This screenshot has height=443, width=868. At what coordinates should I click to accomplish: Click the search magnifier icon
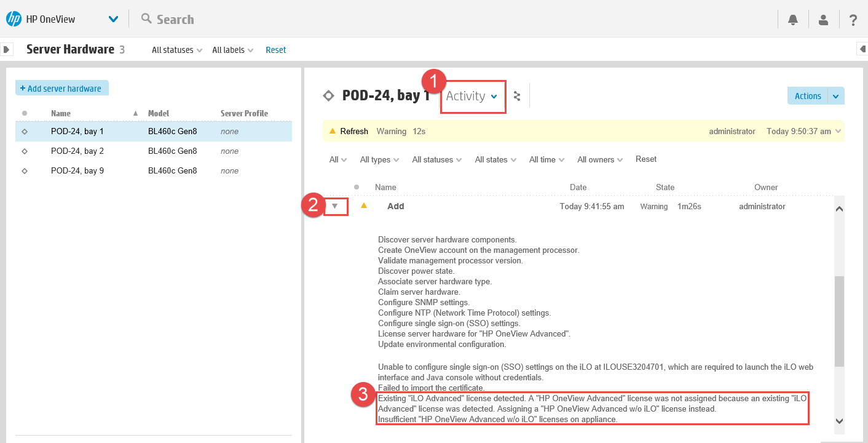[146, 18]
